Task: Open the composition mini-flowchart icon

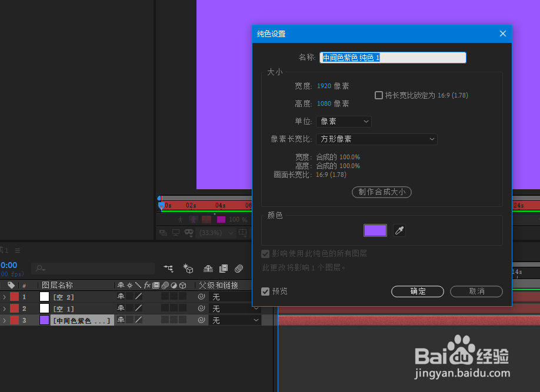Action: tap(169, 268)
